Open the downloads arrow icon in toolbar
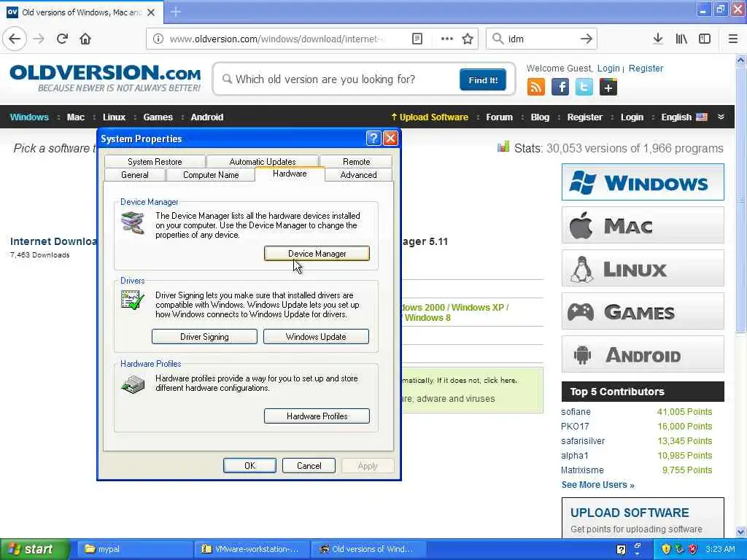Screen dimensions: 747x560 click(658, 39)
